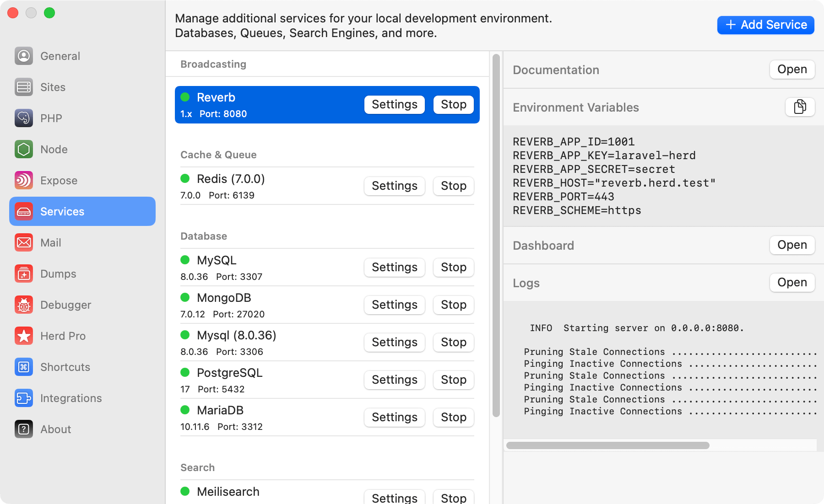The image size is (824, 504).
Task: Stop the Reverb service
Action: point(453,105)
